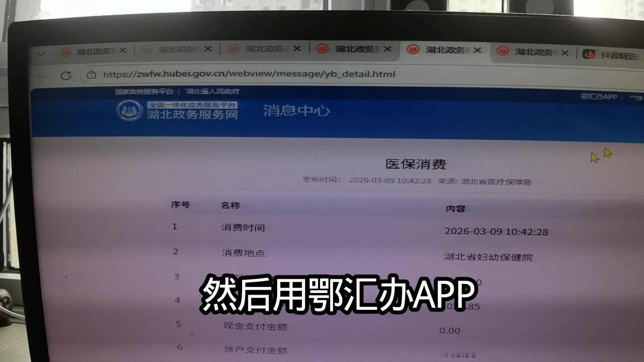Screen dimensions: 644x362
Task: Click the site info lock icon in address bar
Action: pos(92,74)
